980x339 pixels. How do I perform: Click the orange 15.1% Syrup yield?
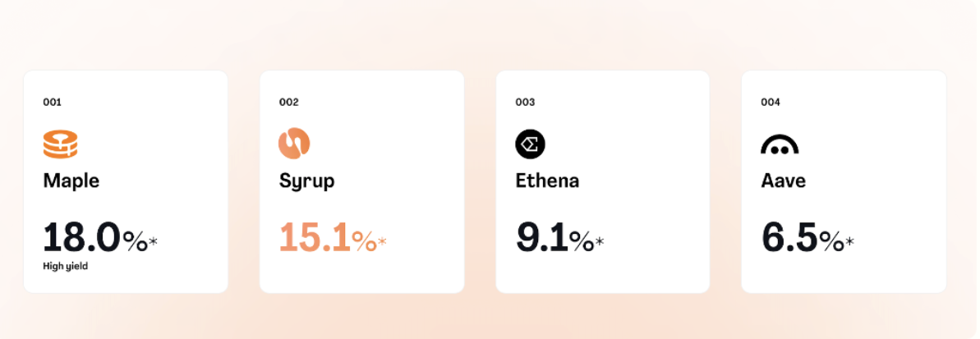[x=327, y=238]
